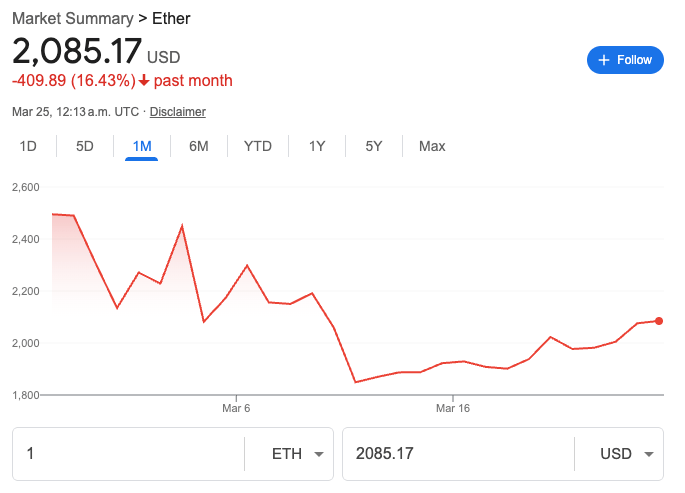Click the 2085.17 USD amount field

click(x=458, y=454)
